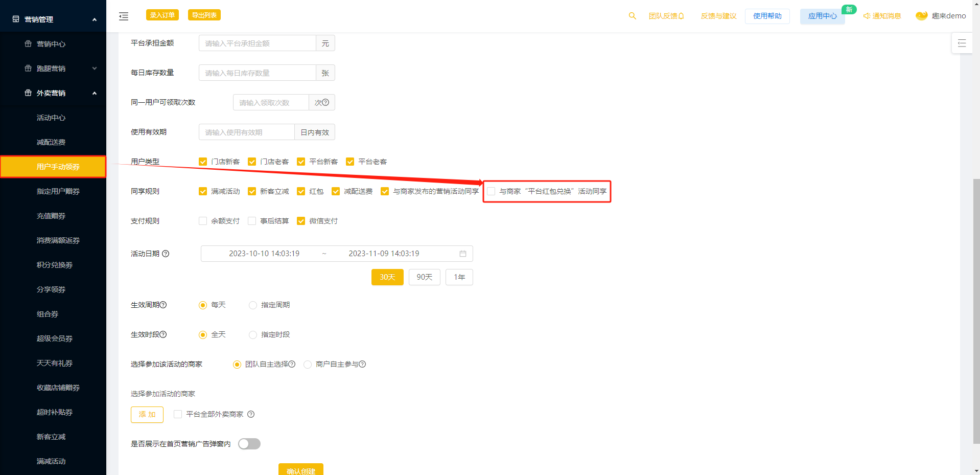The image size is (980, 475).
Task: Check 平台全部外卖商家
Action: (x=178, y=414)
